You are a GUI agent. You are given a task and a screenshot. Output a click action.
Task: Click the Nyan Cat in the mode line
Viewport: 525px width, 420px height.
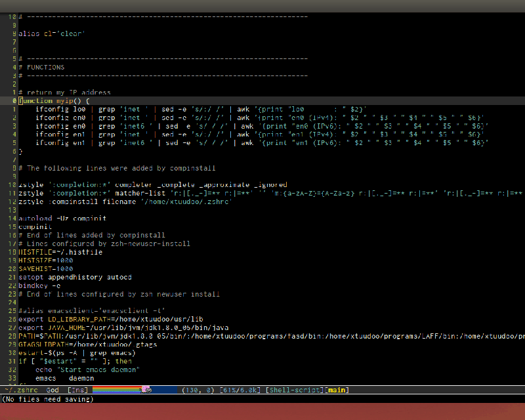point(146,389)
